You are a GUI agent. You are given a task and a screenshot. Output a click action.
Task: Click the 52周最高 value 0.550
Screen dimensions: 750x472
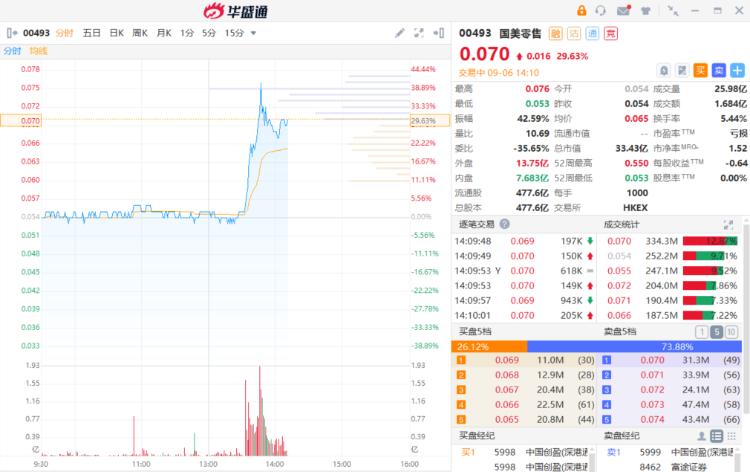(636, 163)
